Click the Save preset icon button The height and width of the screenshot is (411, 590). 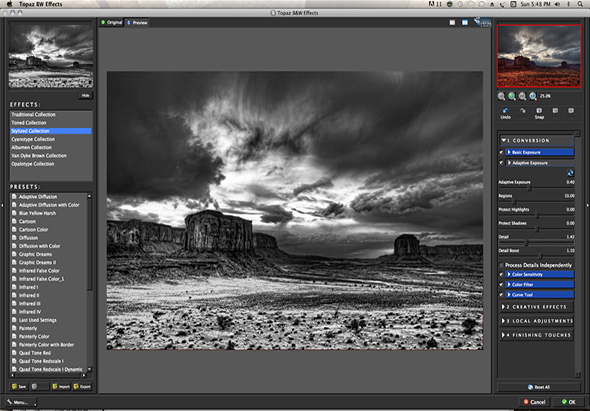click(19, 387)
